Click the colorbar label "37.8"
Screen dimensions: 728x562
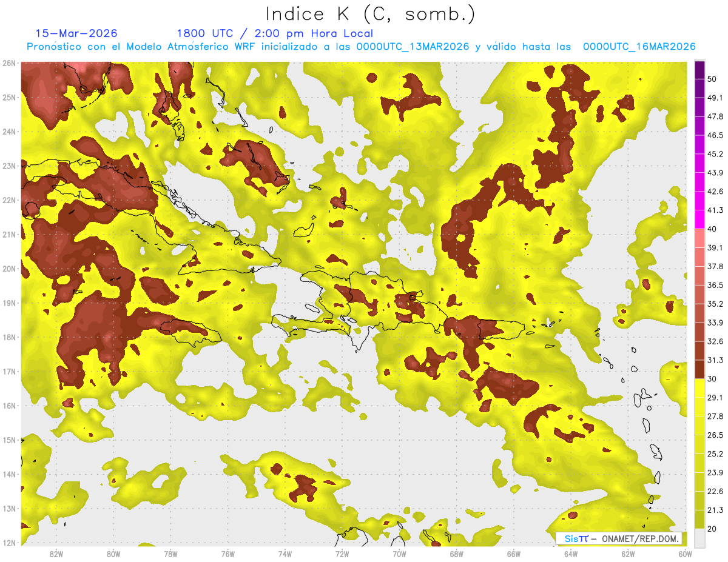[x=715, y=266]
